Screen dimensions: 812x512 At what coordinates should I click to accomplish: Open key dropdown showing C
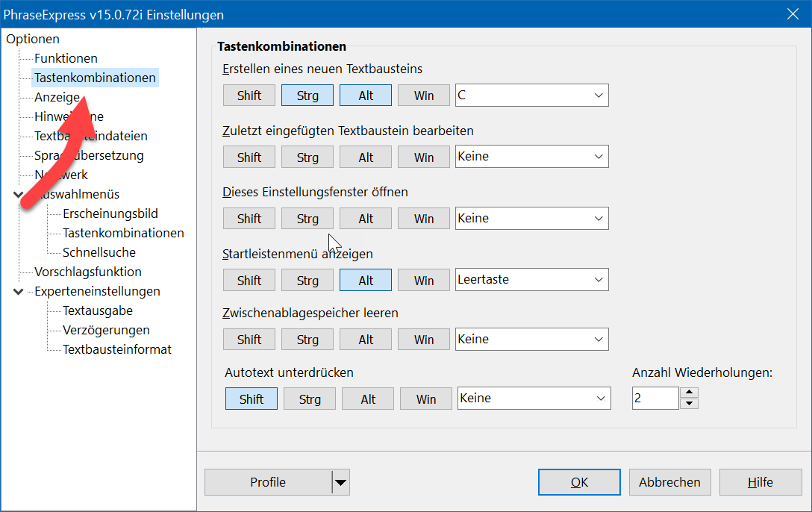(x=532, y=96)
